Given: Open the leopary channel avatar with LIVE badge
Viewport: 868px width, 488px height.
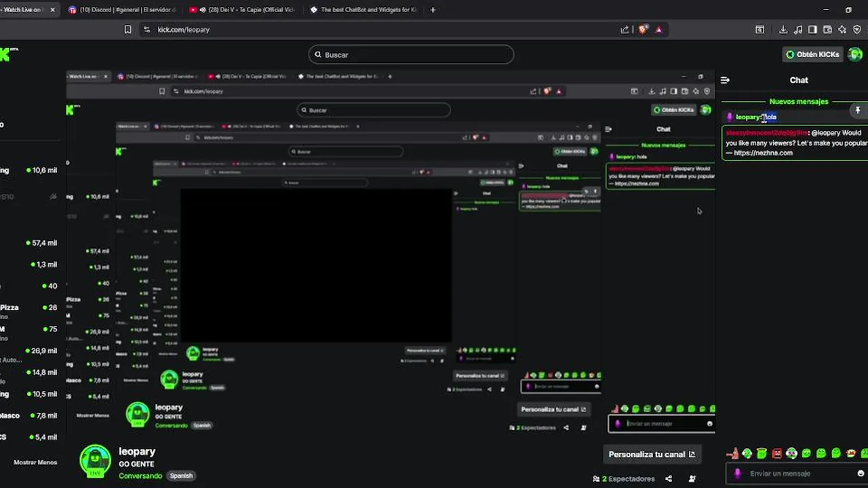Looking at the screenshot, I should tap(96, 462).
